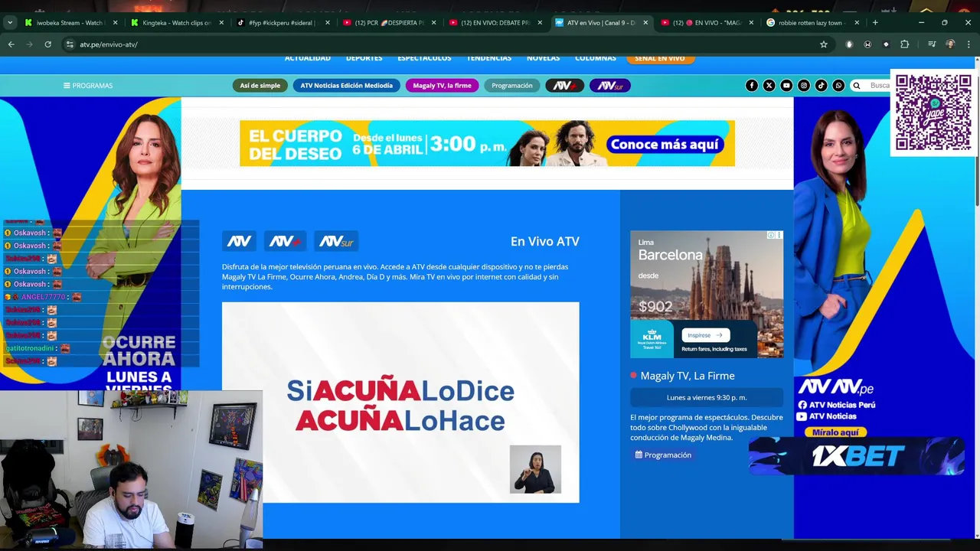Open the ACTUALIDAD menu
This screenshot has width=980, height=551.
pos(308,59)
